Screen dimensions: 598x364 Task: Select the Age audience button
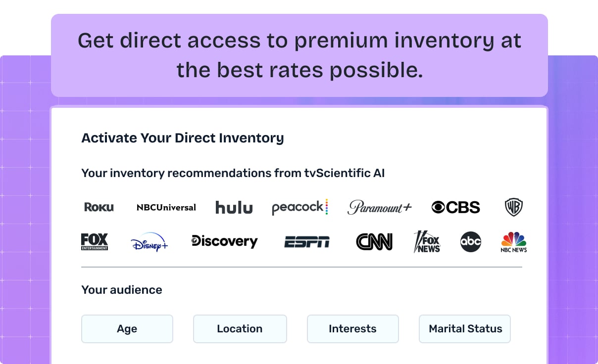[x=127, y=329]
